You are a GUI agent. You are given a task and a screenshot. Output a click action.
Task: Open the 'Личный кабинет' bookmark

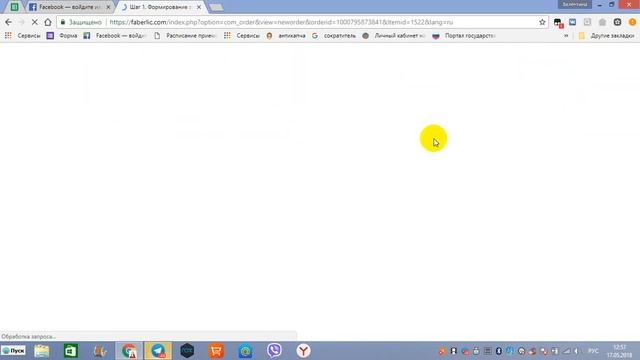point(394,36)
